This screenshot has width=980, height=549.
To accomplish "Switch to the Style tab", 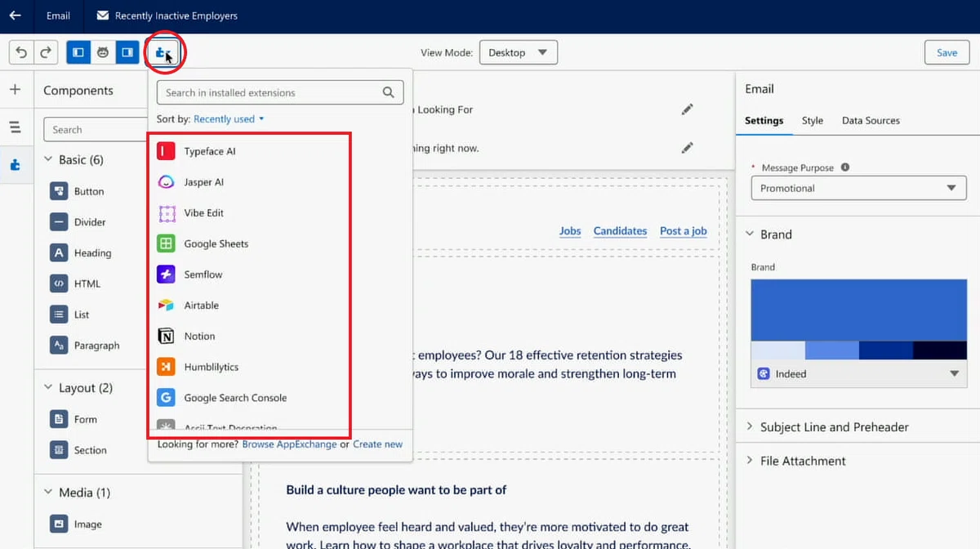I will click(x=813, y=121).
